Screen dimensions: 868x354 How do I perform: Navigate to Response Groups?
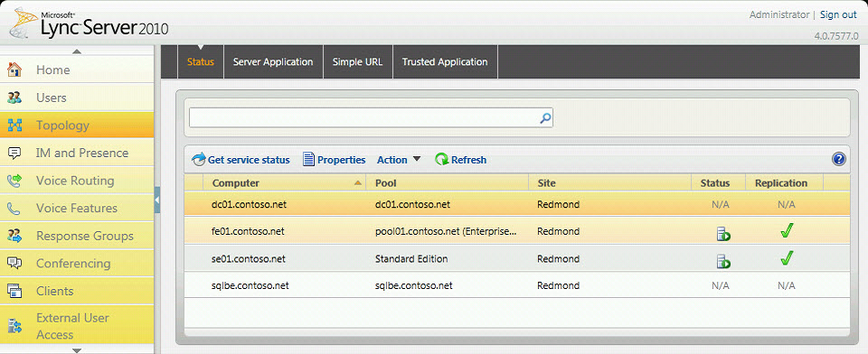pyautogui.click(x=77, y=236)
